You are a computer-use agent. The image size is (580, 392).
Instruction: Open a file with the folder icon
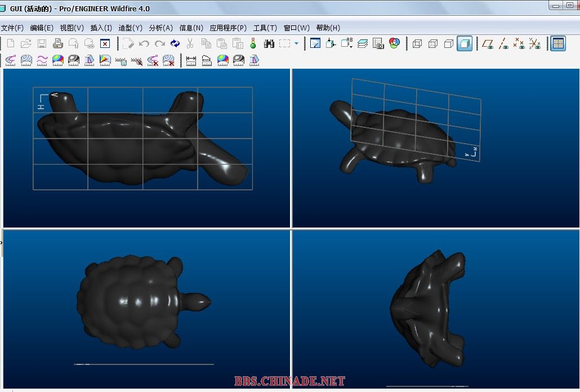(x=26, y=43)
